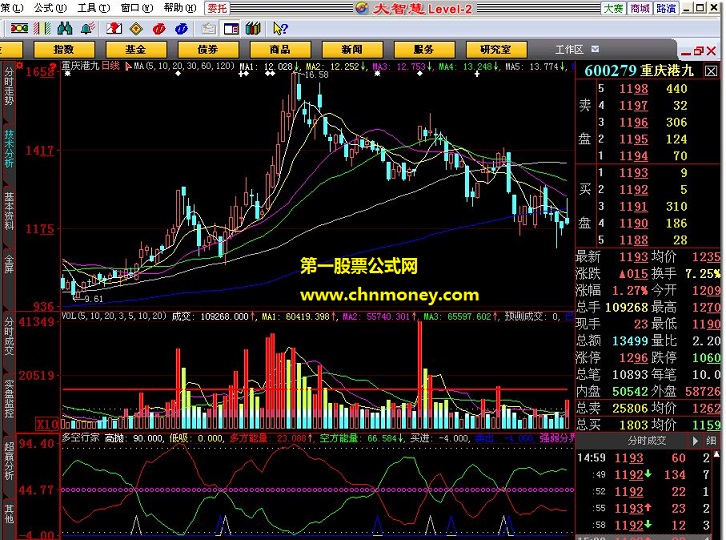
Task: Restore the inner chart window
Action: point(699,51)
